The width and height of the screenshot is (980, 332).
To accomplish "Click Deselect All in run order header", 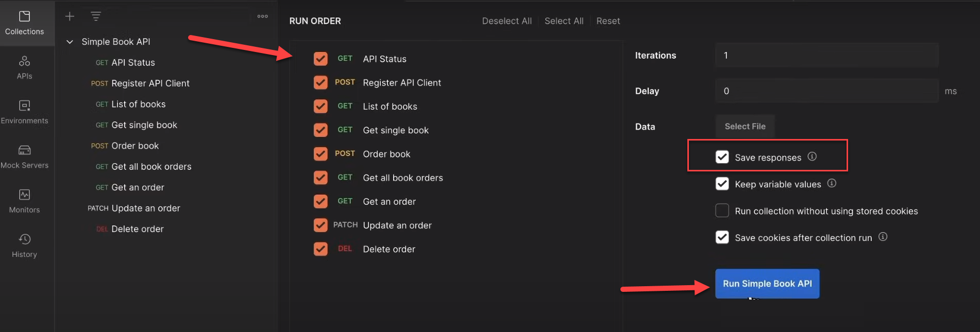I will coord(507,21).
